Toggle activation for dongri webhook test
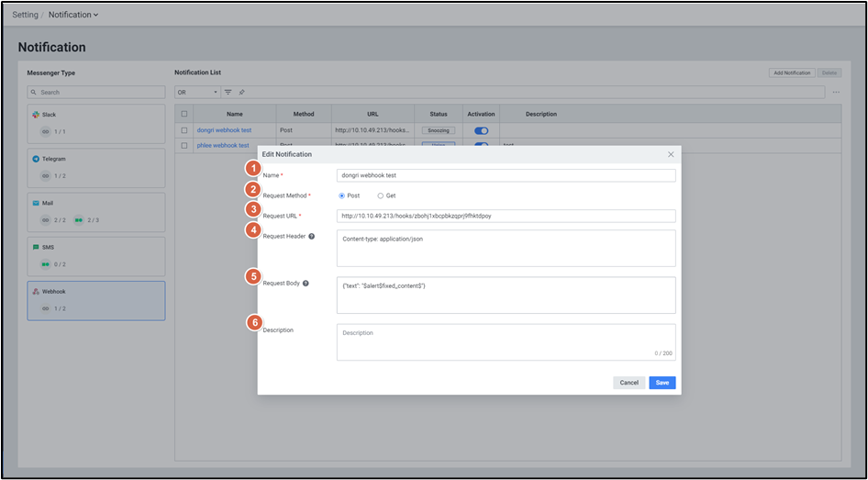Image resolution: width=868 pixels, height=480 pixels. click(x=481, y=130)
